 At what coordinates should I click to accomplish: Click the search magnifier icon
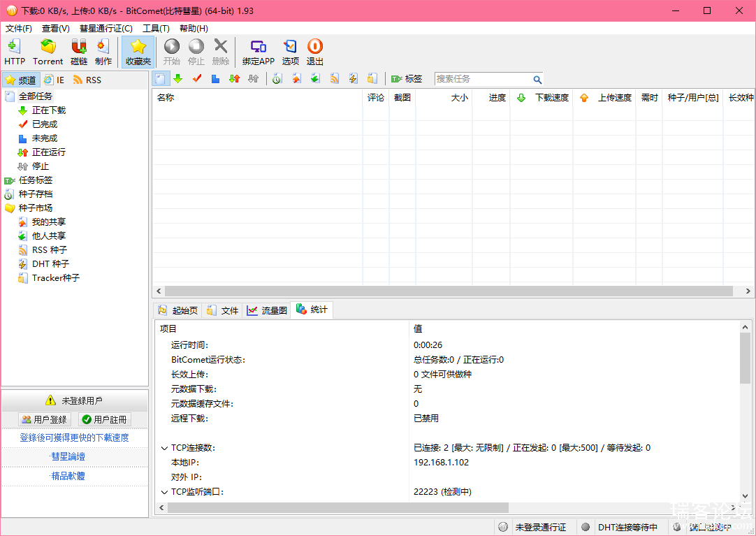[537, 80]
